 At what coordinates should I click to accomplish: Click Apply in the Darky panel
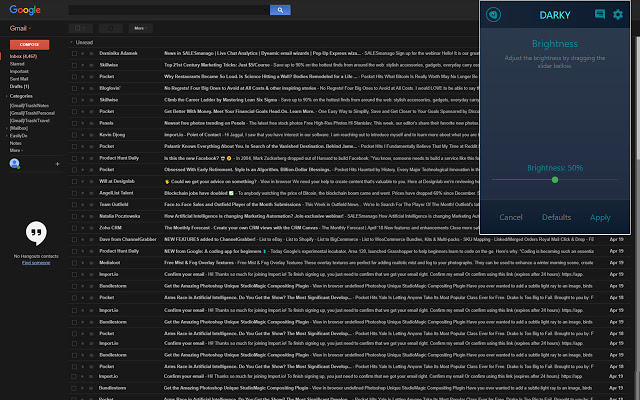(600, 218)
